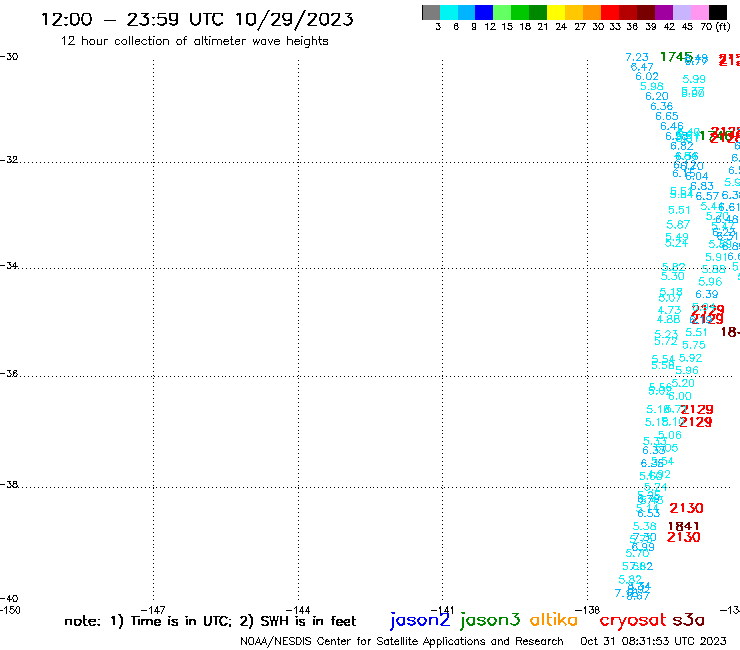This screenshot has width=740, height=650.
Task: Click 'NOAA/NESDIS Center for Satellite Applications and Research'
Action: 402,642
